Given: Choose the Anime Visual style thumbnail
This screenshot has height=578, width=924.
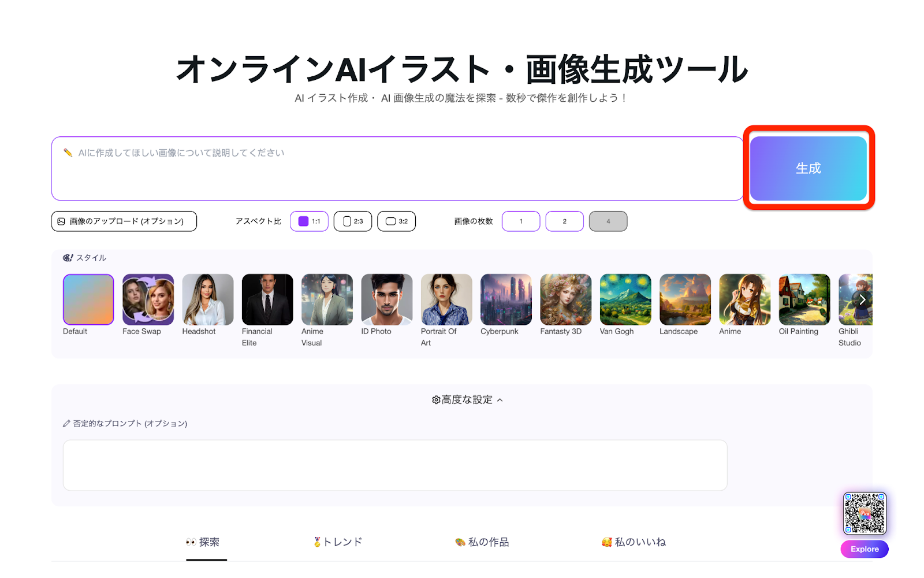Looking at the screenshot, I should [x=327, y=299].
